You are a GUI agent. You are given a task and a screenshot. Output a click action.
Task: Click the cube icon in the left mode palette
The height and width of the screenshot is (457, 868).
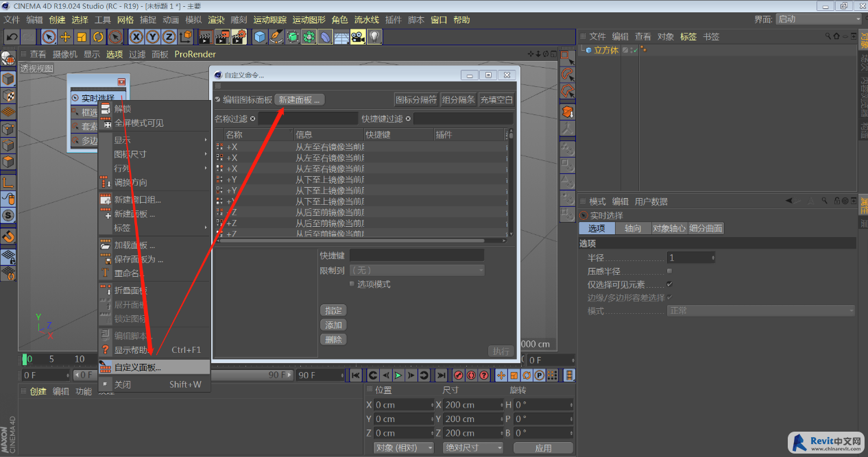[8, 79]
